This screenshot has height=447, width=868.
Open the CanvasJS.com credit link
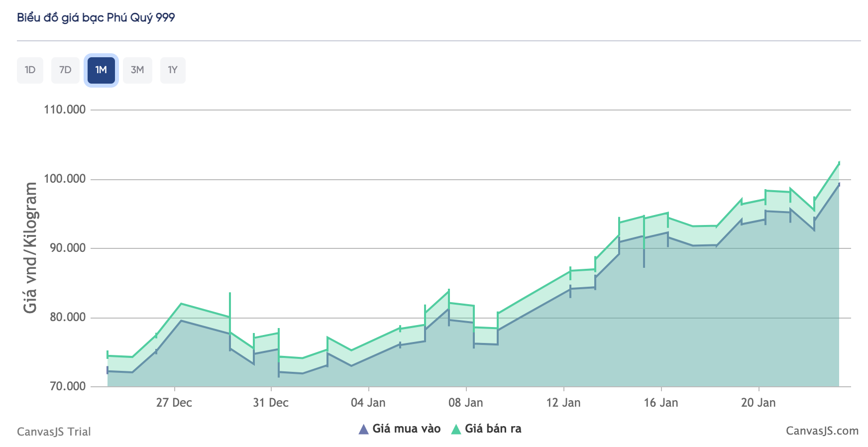tap(822, 431)
